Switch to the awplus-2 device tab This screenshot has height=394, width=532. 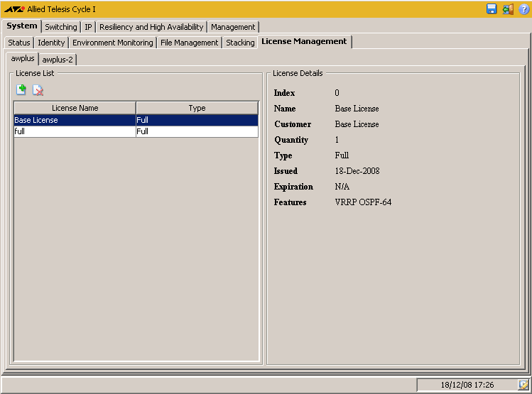pyautogui.click(x=58, y=60)
